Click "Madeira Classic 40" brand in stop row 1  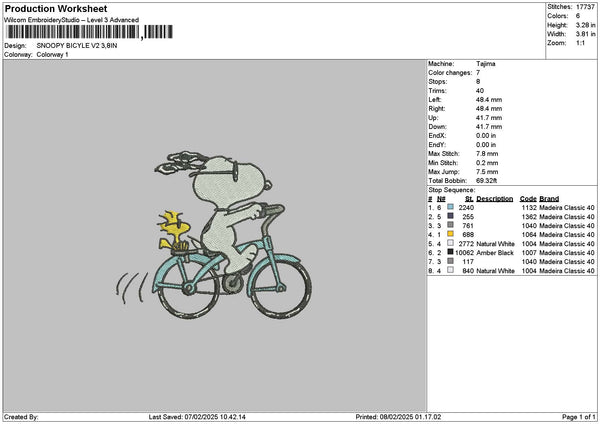click(567, 207)
